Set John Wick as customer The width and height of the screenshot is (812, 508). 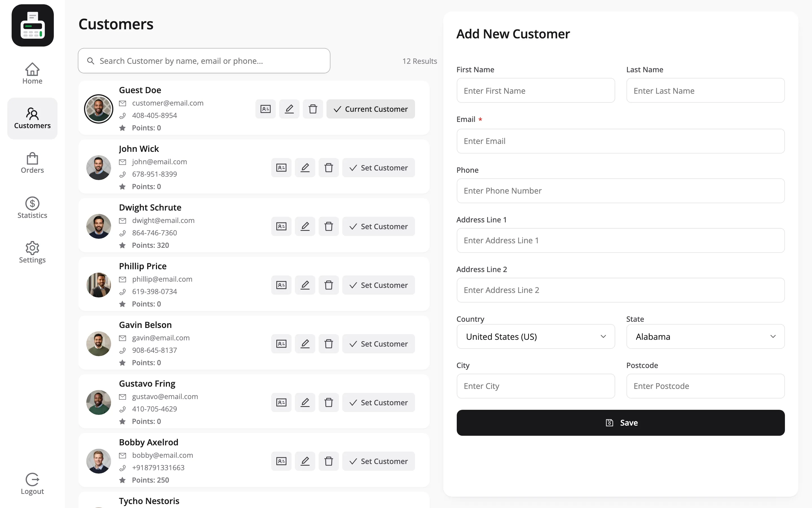(378, 168)
